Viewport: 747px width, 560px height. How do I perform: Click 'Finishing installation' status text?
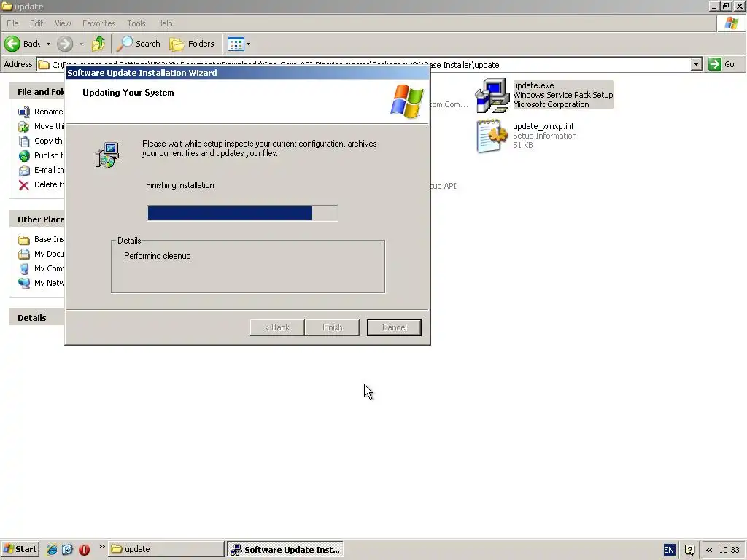tap(179, 185)
